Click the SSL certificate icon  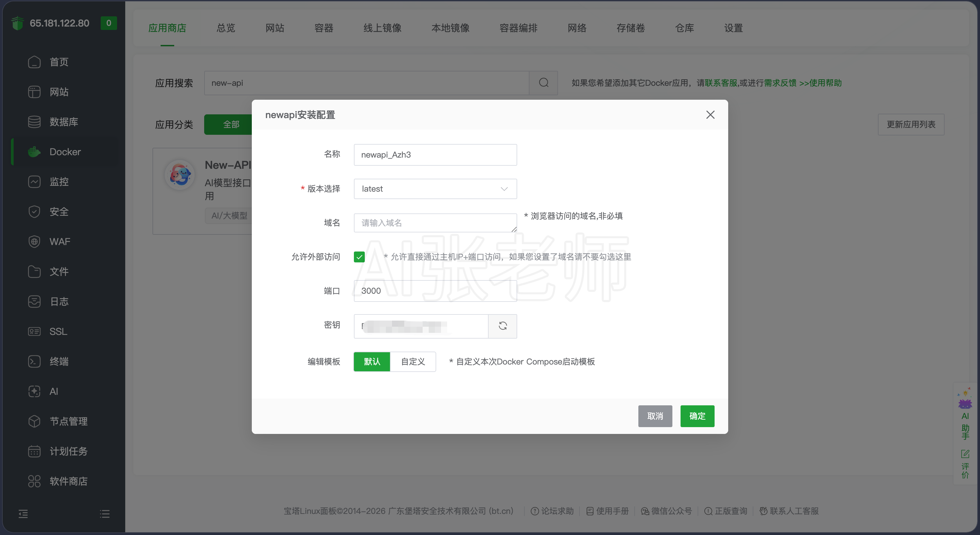click(x=34, y=331)
